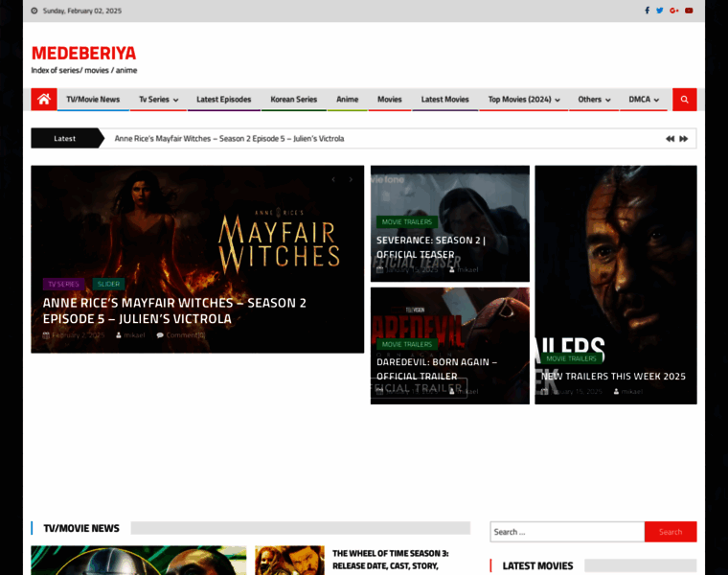Focus the sidebar Search input field
728x575 pixels.
point(567,532)
